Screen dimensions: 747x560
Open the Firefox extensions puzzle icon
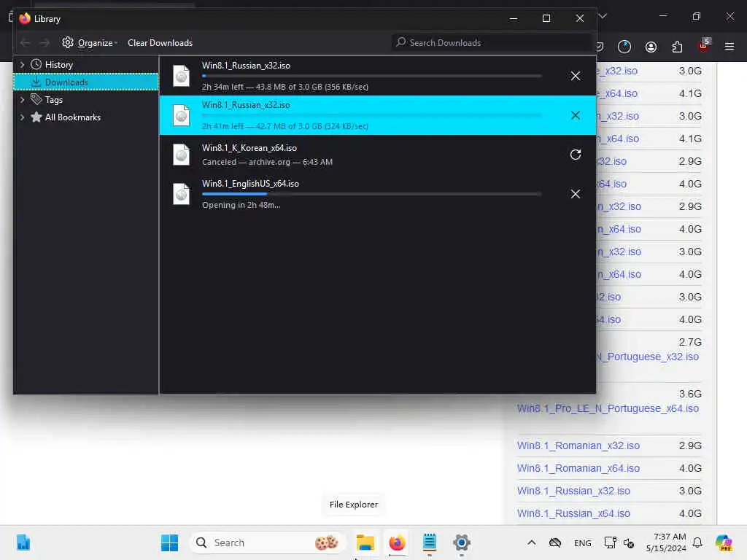[x=677, y=46]
